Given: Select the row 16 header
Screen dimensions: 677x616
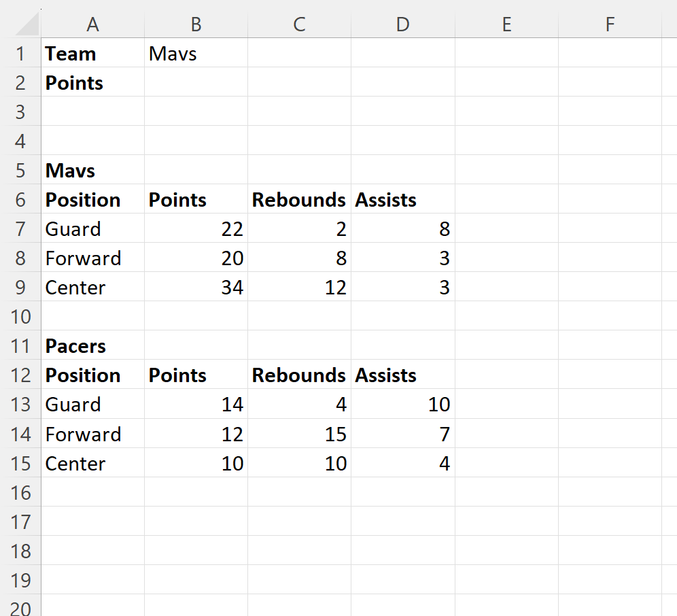Looking at the screenshot, I should [20, 492].
